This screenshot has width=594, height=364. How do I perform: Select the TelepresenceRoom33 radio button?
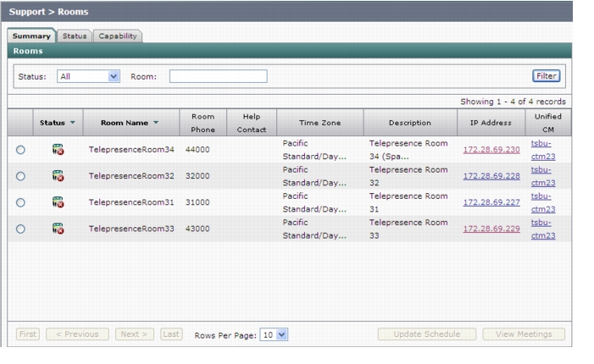(x=20, y=229)
